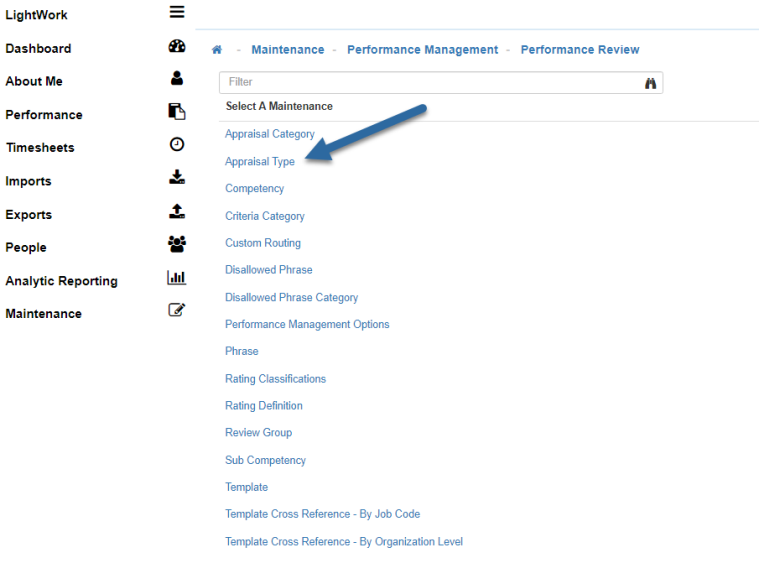
Task: Click the Imports download icon
Action: tap(177, 178)
